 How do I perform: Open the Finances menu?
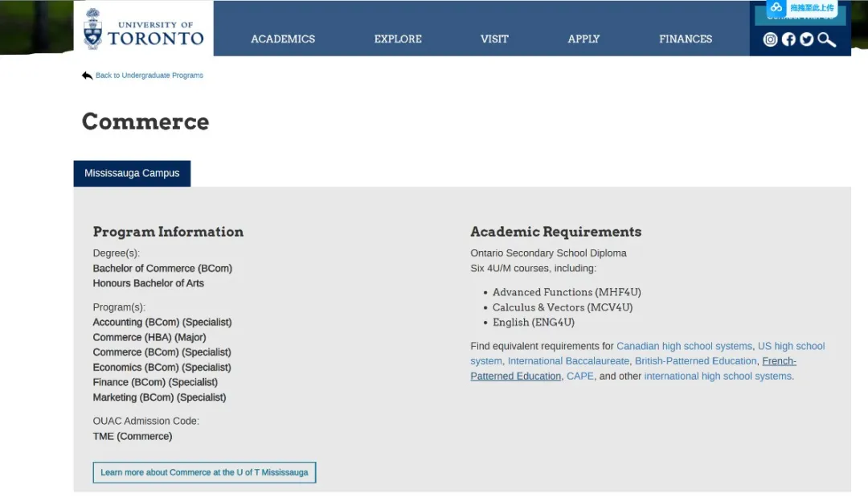click(686, 39)
